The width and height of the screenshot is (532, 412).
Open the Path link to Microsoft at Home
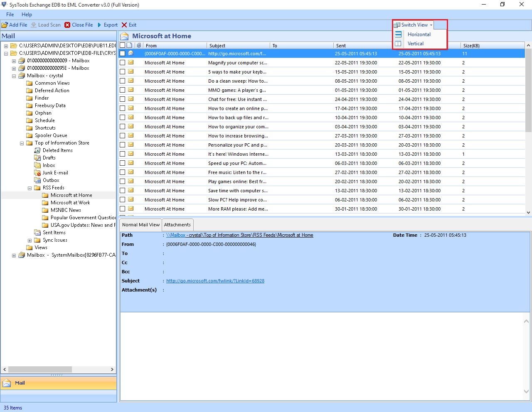tap(240, 235)
